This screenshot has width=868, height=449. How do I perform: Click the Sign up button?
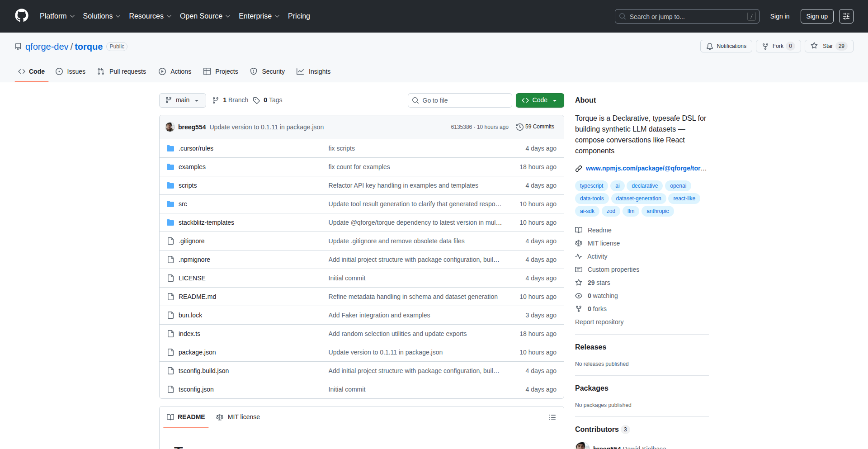tap(817, 16)
